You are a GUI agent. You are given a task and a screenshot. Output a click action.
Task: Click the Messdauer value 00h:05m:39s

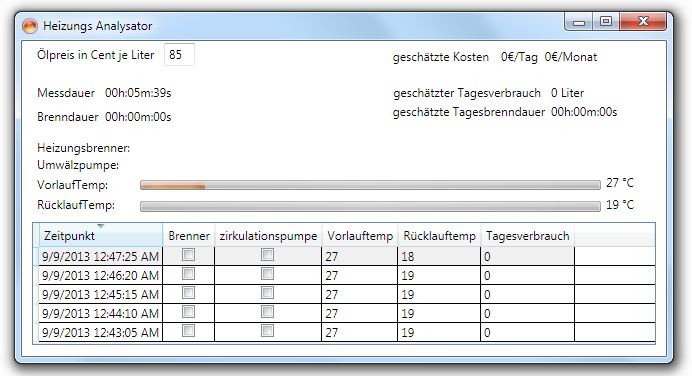tap(138, 93)
